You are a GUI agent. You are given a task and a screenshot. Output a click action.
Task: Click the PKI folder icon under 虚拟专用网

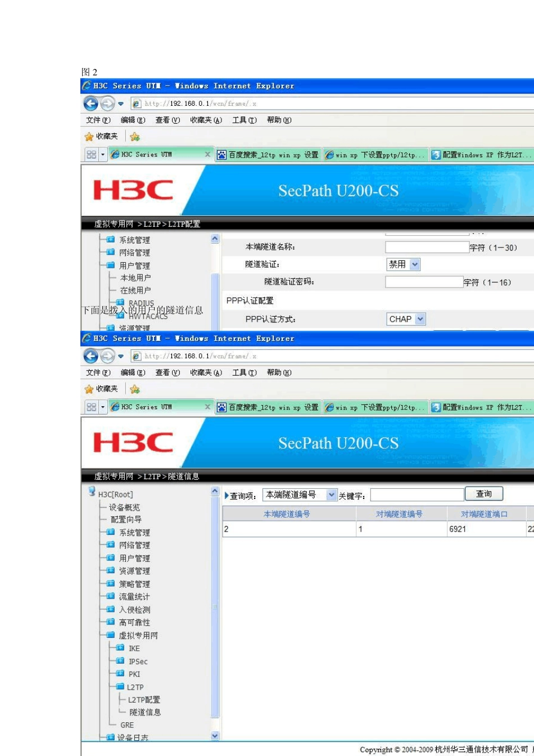point(120,673)
